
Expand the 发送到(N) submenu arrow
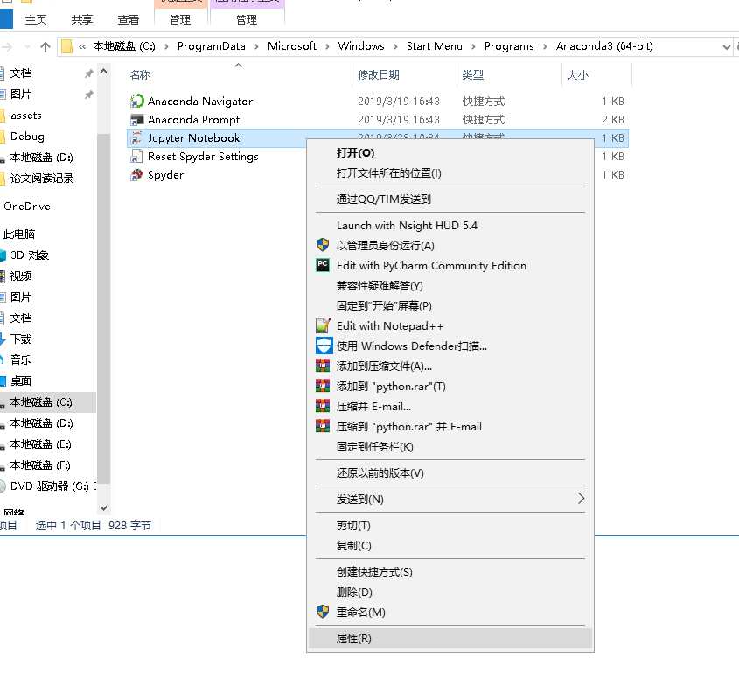tap(581, 499)
